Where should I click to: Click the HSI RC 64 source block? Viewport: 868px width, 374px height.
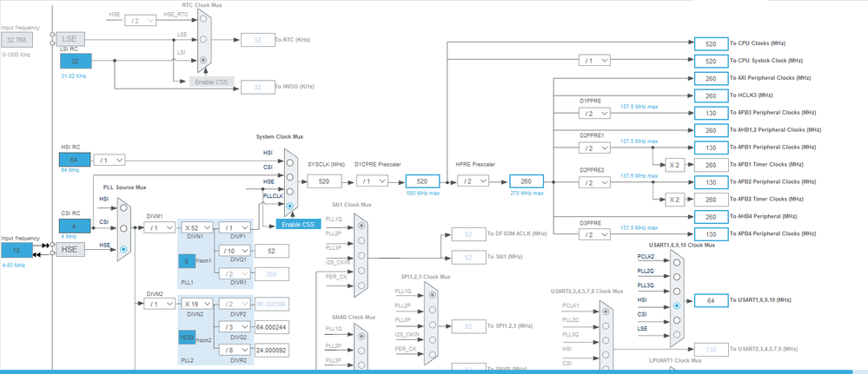coord(75,160)
